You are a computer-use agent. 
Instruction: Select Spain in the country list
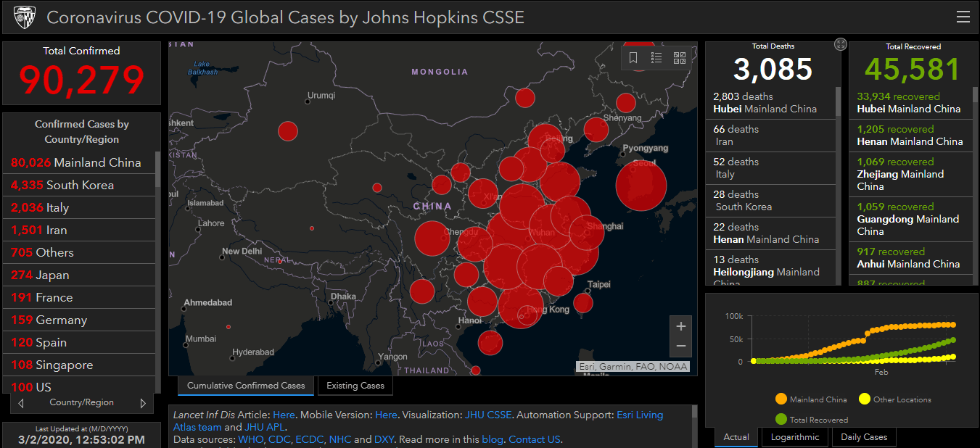(79, 343)
